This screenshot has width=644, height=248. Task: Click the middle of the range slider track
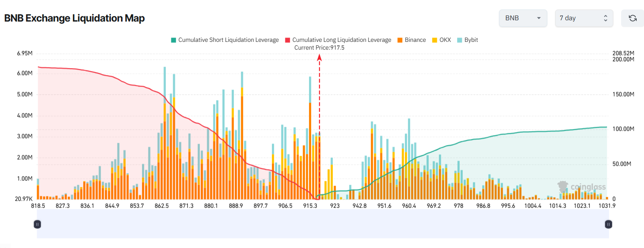tap(323, 224)
